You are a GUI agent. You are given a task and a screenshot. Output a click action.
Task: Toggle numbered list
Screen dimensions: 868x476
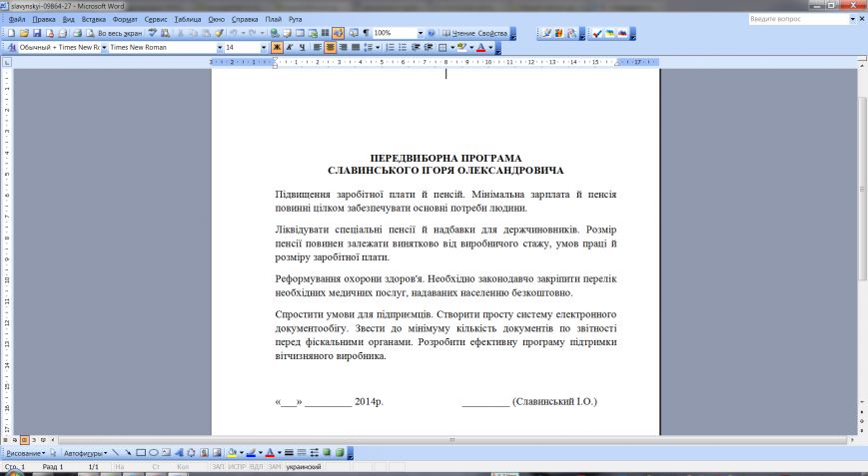pos(391,48)
